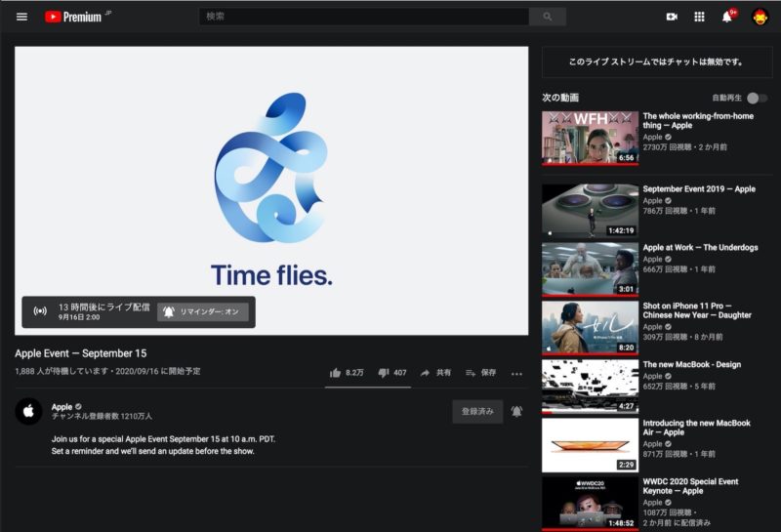Screen dimensions: 781x532
Task: Toggle the 自動再生 autoplay switch
Action: point(758,99)
